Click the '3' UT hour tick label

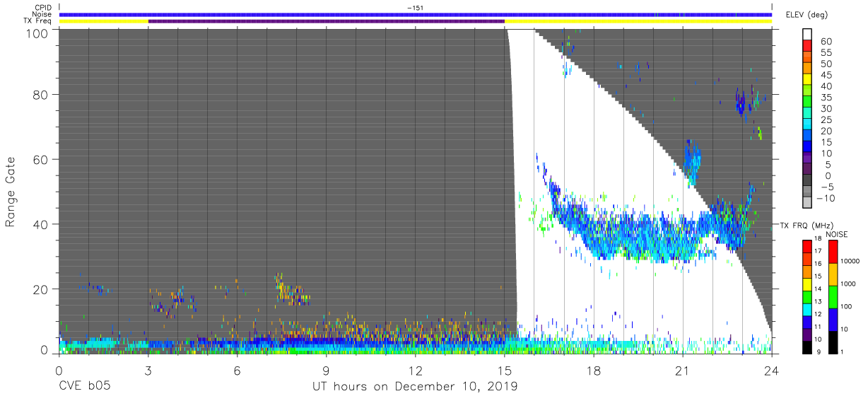148,371
